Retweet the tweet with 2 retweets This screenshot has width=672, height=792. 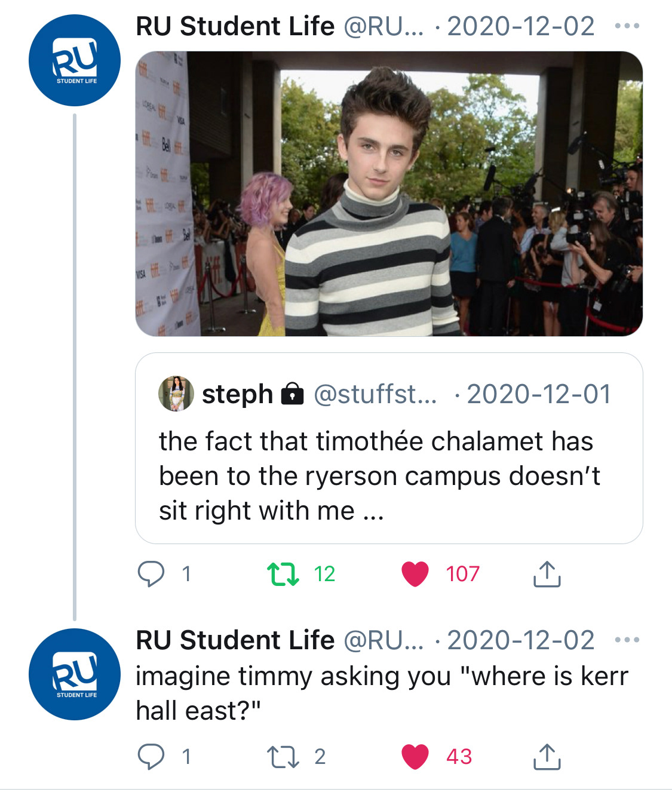point(283,757)
